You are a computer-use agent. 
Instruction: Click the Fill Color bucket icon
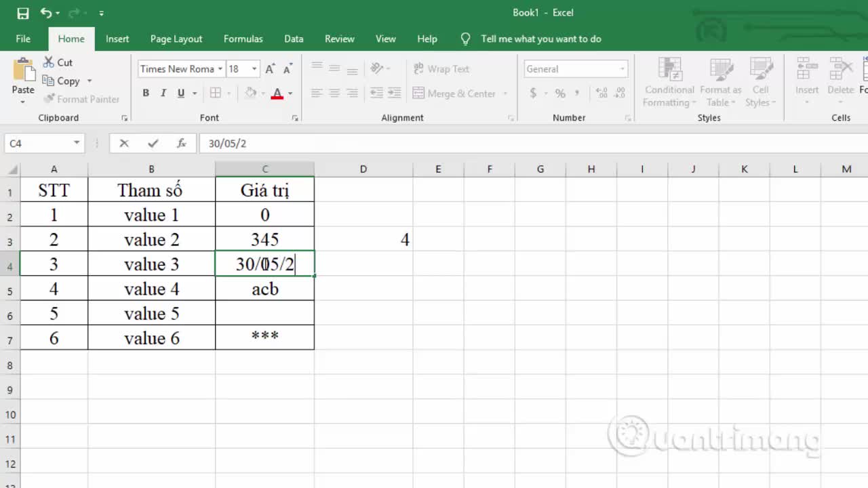251,94
